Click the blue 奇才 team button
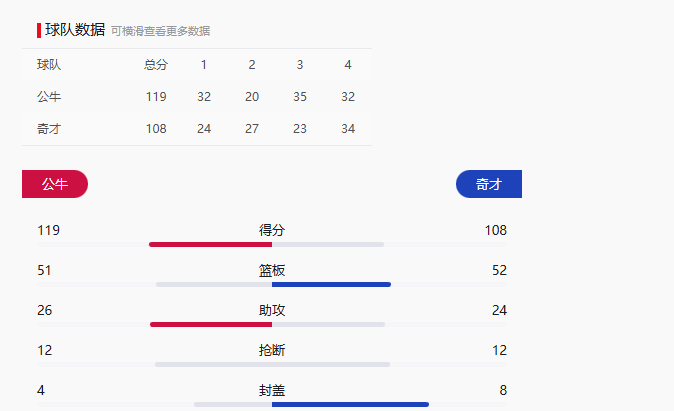Image resolution: width=674 pixels, height=411 pixels. [x=488, y=184]
